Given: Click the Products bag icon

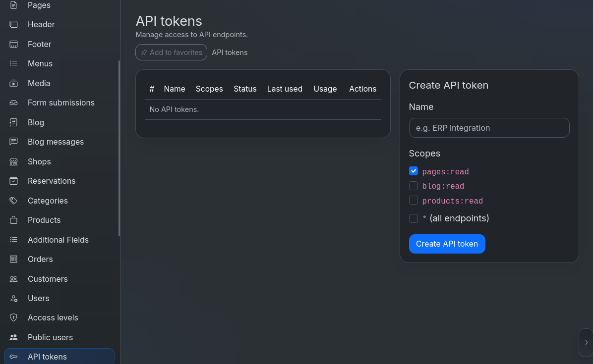Looking at the screenshot, I should (13, 220).
